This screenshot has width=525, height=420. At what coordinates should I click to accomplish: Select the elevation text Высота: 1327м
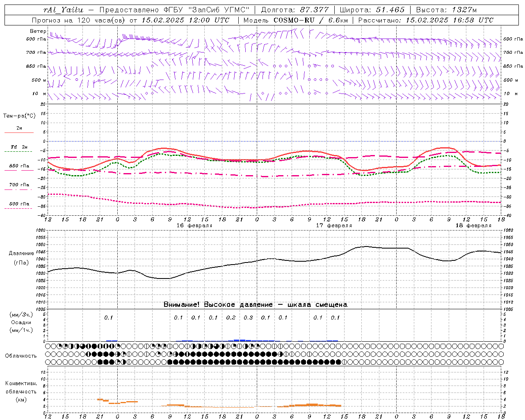[x=446, y=10]
